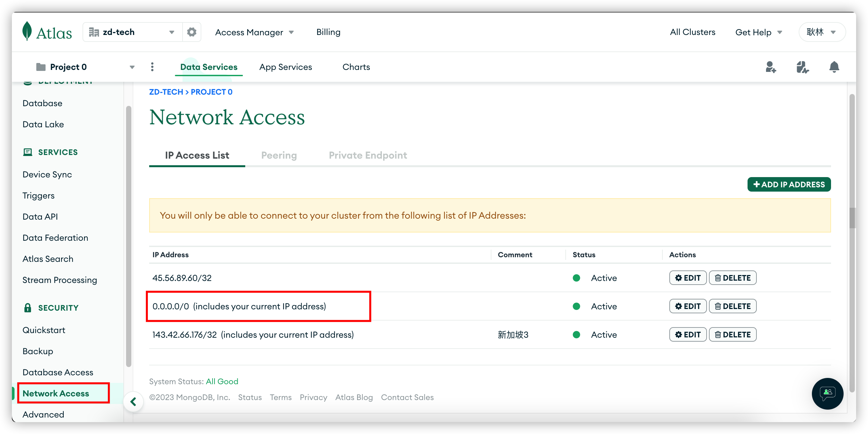Collapse sidebar with the chevron arrow

[x=133, y=401]
